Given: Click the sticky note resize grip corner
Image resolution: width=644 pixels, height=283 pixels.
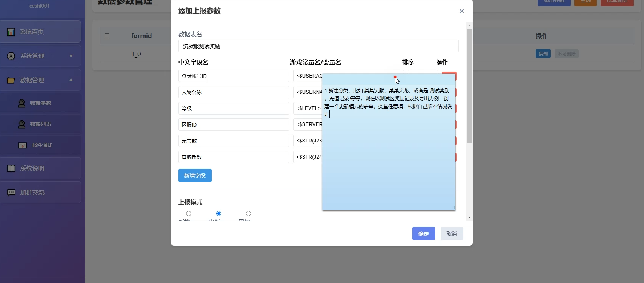Looking at the screenshot, I should (453, 208).
